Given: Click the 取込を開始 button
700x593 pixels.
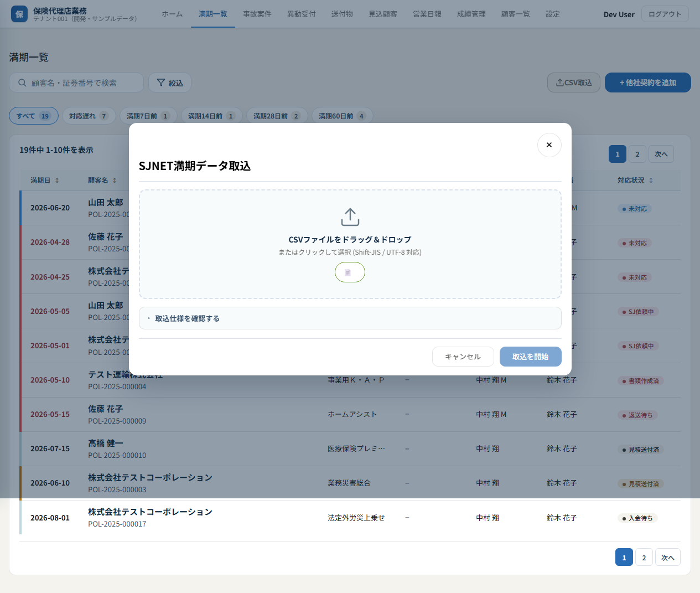Looking at the screenshot, I should point(530,357).
